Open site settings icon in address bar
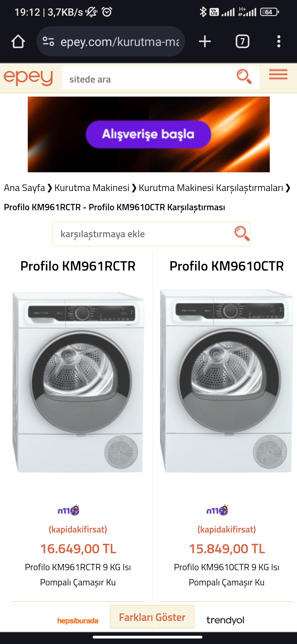 [x=48, y=42]
